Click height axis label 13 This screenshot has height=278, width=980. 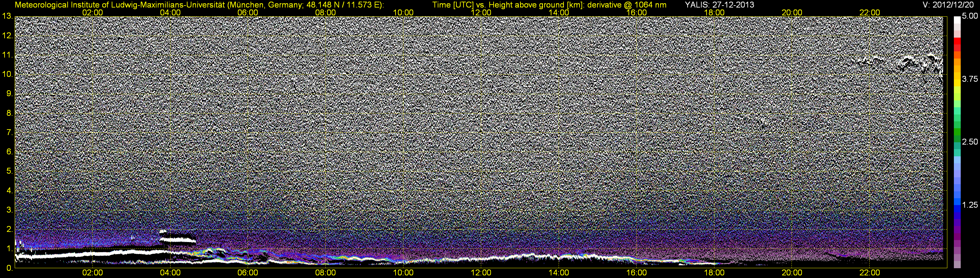click(7, 16)
